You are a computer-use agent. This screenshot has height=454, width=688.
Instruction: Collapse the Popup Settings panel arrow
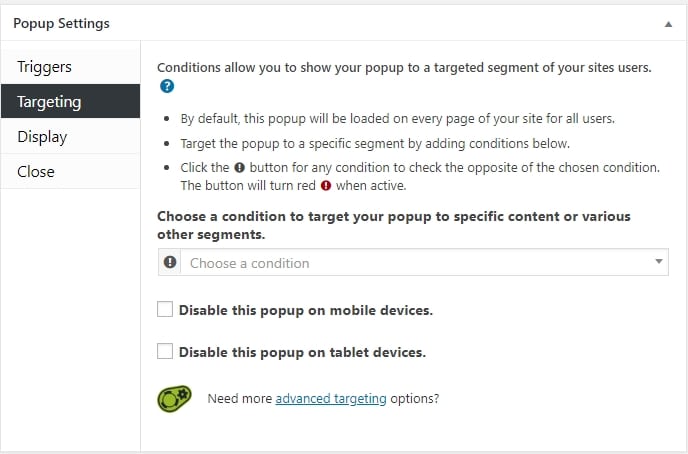click(x=668, y=24)
